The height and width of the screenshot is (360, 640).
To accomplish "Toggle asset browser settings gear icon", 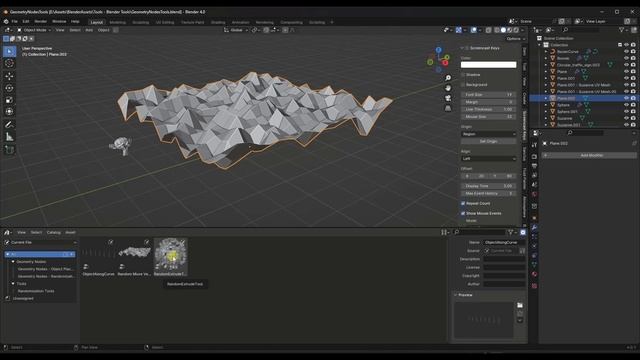I will [523, 232].
